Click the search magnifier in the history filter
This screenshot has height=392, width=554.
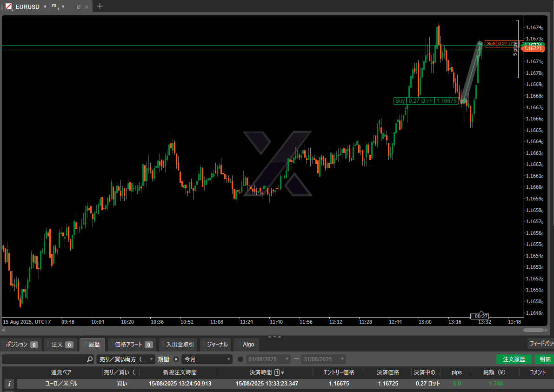click(x=90, y=359)
